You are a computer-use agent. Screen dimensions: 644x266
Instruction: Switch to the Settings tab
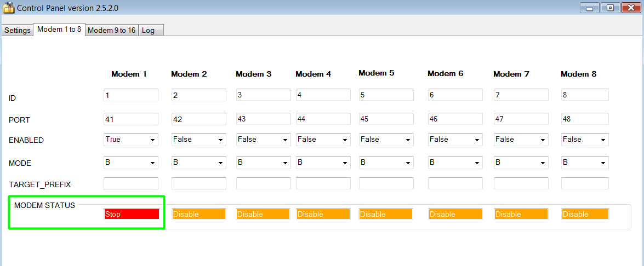click(x=17, y=30)
